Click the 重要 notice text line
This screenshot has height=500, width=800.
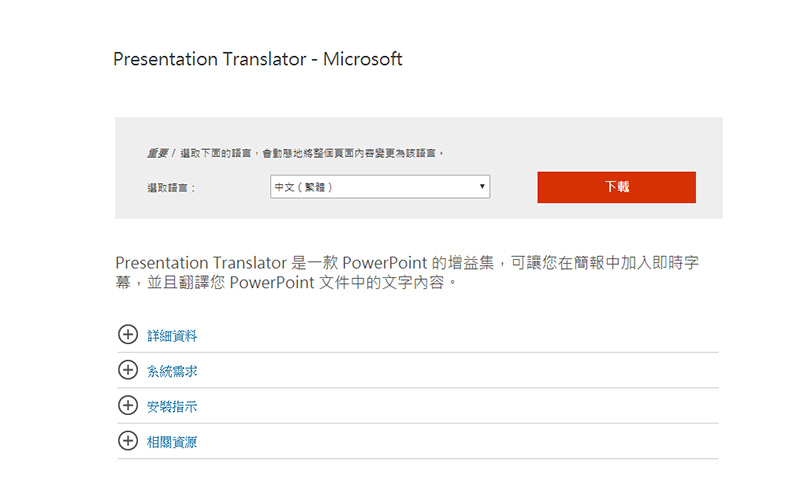(295, 153)
